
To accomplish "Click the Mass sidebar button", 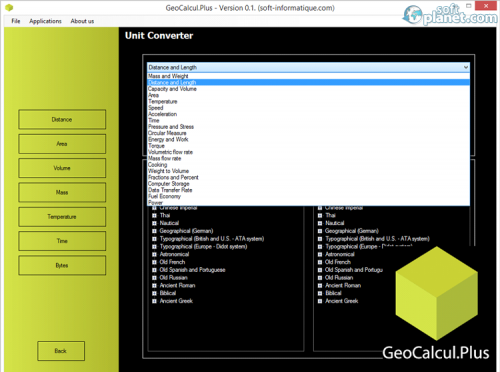I will pyautogui.click(x=62, y=192).
